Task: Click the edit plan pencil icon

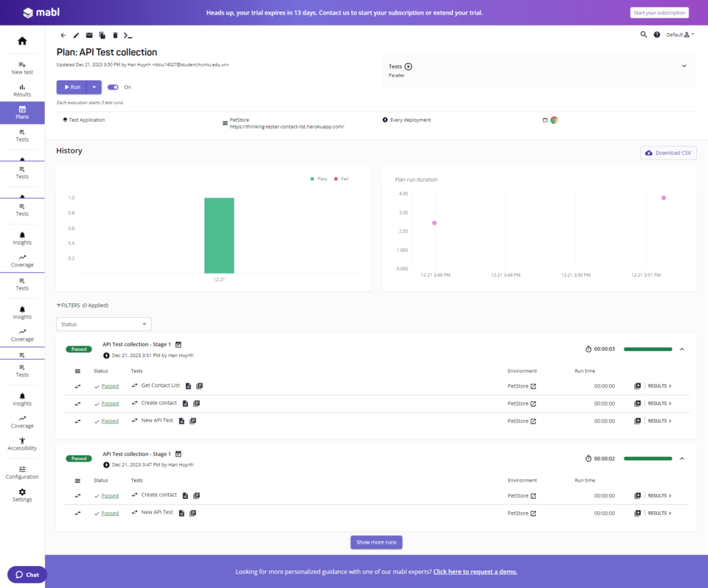Action: (76, 35)
